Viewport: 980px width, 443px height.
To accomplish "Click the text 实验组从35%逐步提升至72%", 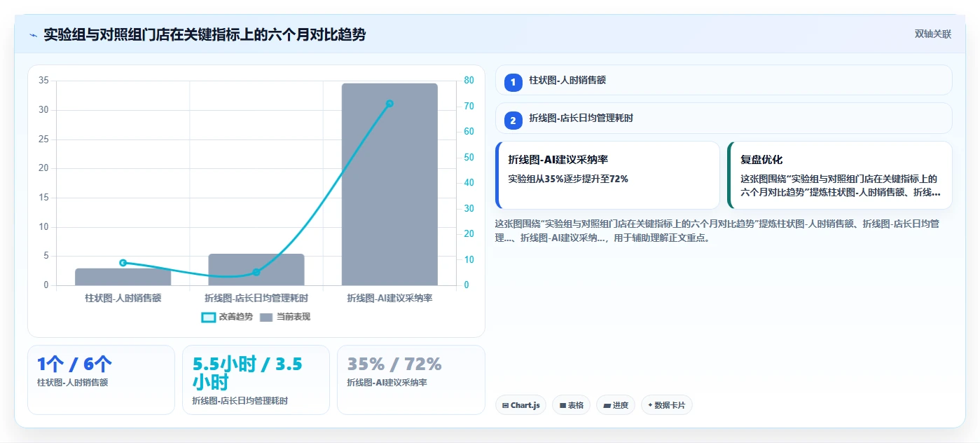I will (568, 179).
